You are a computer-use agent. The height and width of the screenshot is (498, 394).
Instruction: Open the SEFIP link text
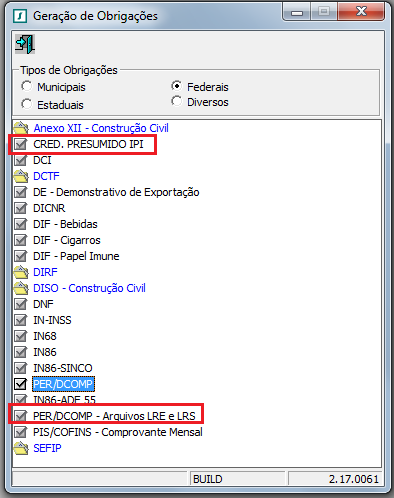click(47, 448)
